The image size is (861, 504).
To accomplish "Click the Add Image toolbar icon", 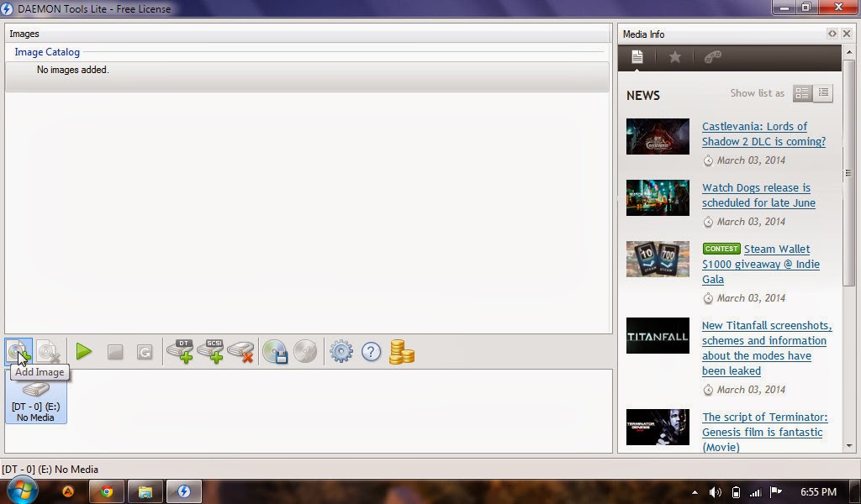I will [18, 351].
